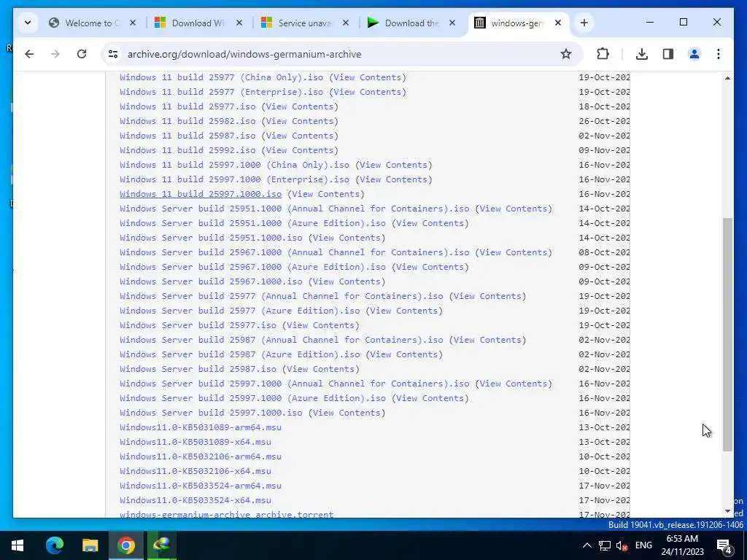Click the Chrome taskbar icon
The width and height of the screenshot is (747, 560).
coord(125,545)
